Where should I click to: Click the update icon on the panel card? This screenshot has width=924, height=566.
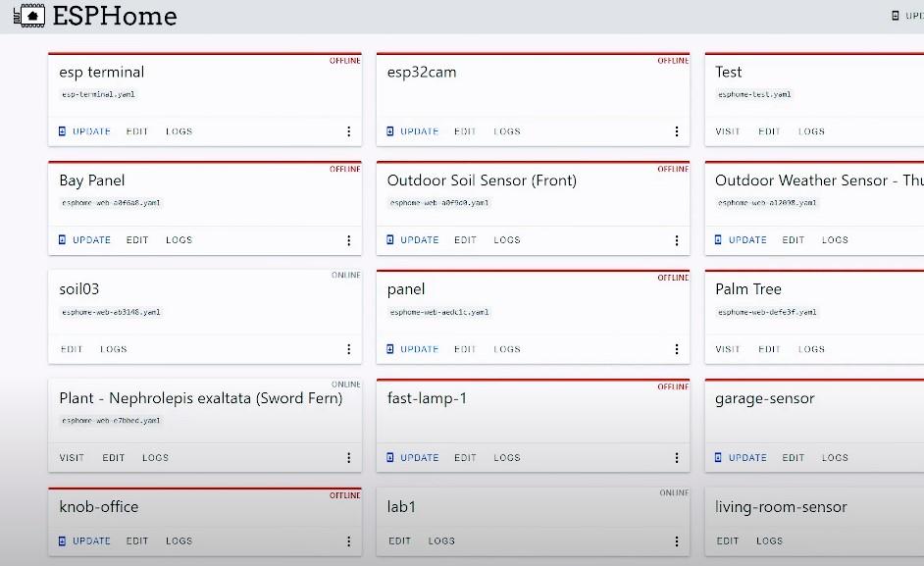coord(390,349)
